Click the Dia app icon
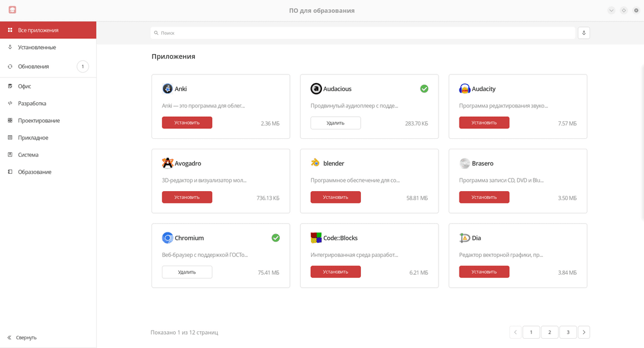The height and width of the screenshot is (348, 644). tap(465, 238)
